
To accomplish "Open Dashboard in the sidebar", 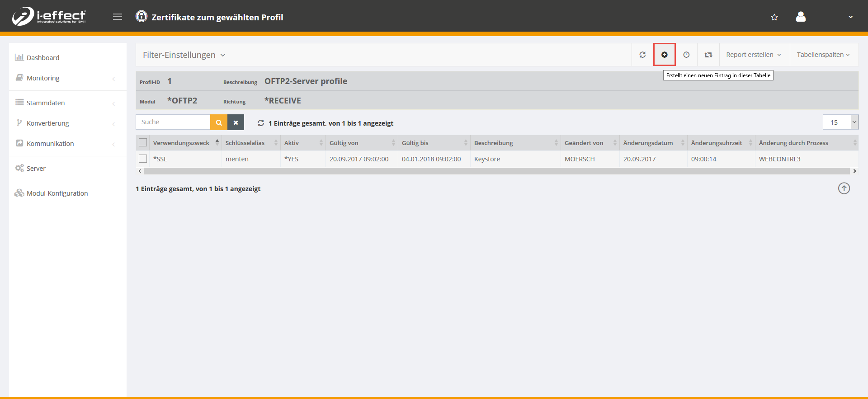I will coord(43,58).
